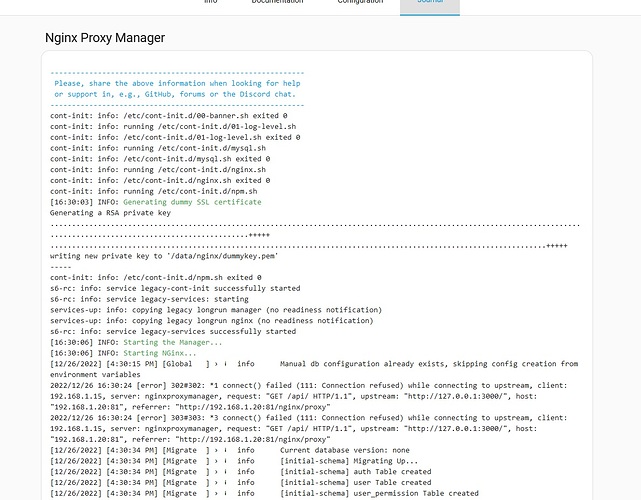Click the 'Please, share the above information' line
This screenshot has width=641, height=500.
point(177,83)
